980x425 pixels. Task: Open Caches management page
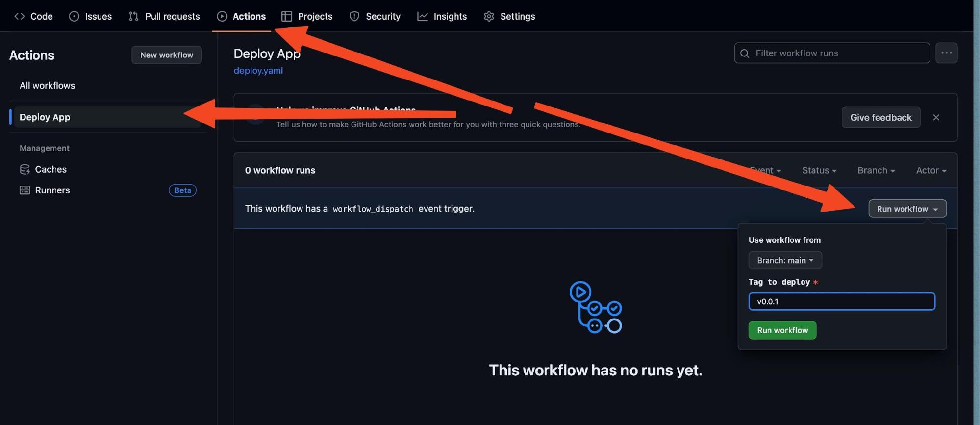click(50, 169)
